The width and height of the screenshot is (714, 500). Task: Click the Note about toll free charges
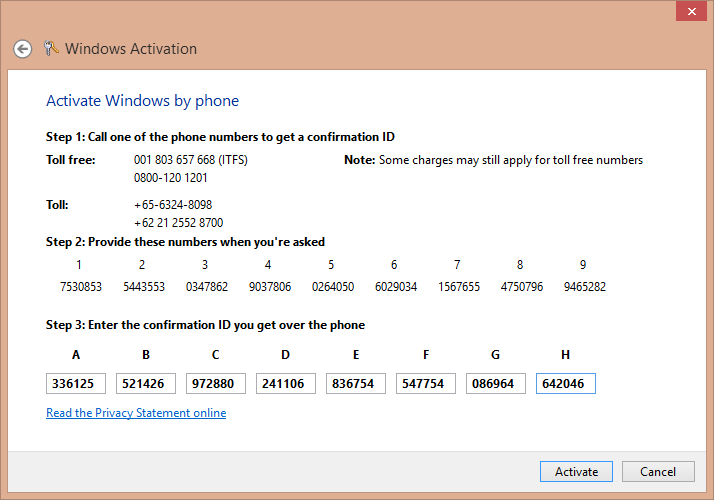click(x=494, y=160)
